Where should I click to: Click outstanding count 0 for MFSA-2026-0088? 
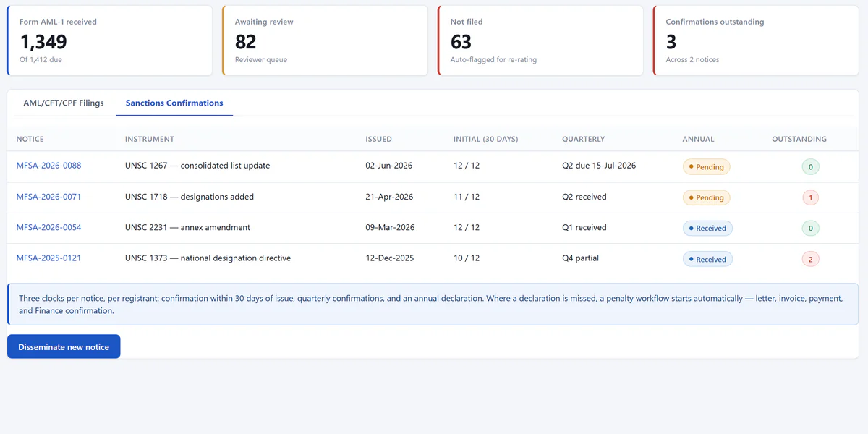pyautogui.click(x=810, y=167)
